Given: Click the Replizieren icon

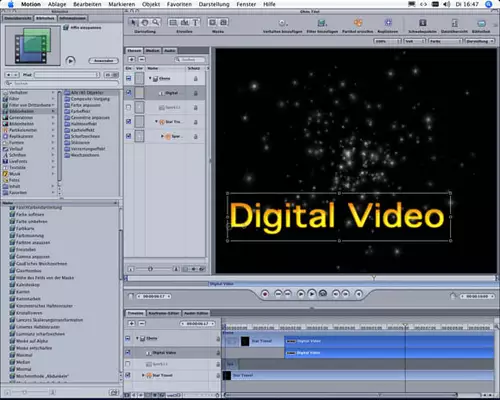Looking at the screenshot, I should (x=388, y=23).
